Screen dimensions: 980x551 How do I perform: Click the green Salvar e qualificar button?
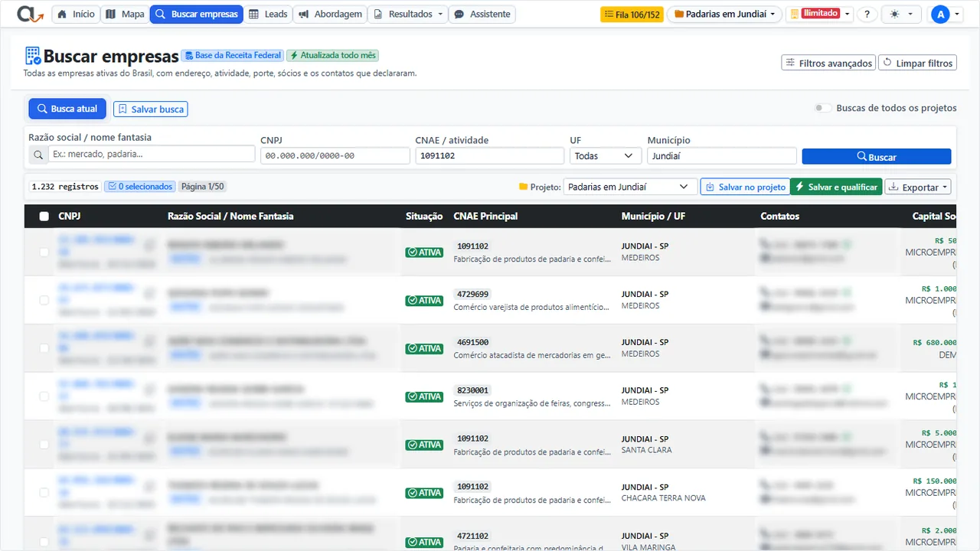[x=836, y=187]
